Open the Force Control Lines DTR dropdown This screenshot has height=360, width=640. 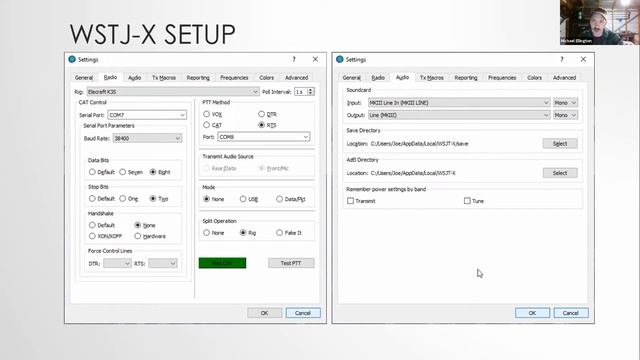pyautogui.click(x=117, y=263)
